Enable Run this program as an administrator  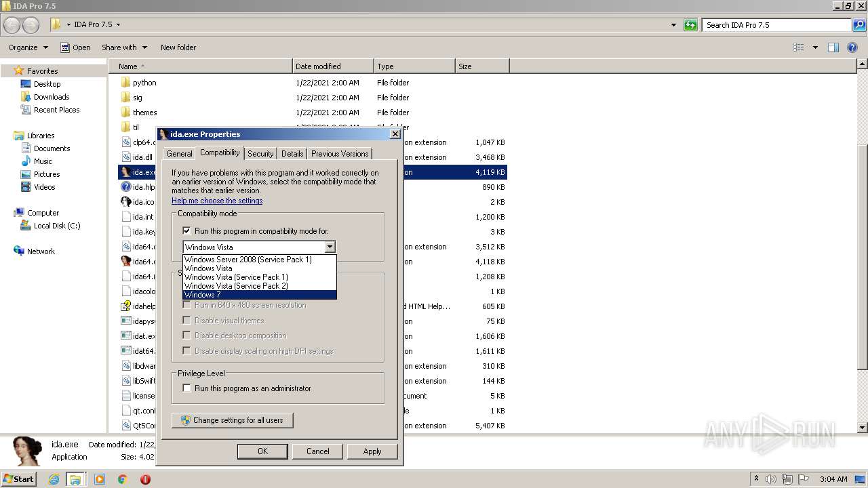(x=187, y=388)
